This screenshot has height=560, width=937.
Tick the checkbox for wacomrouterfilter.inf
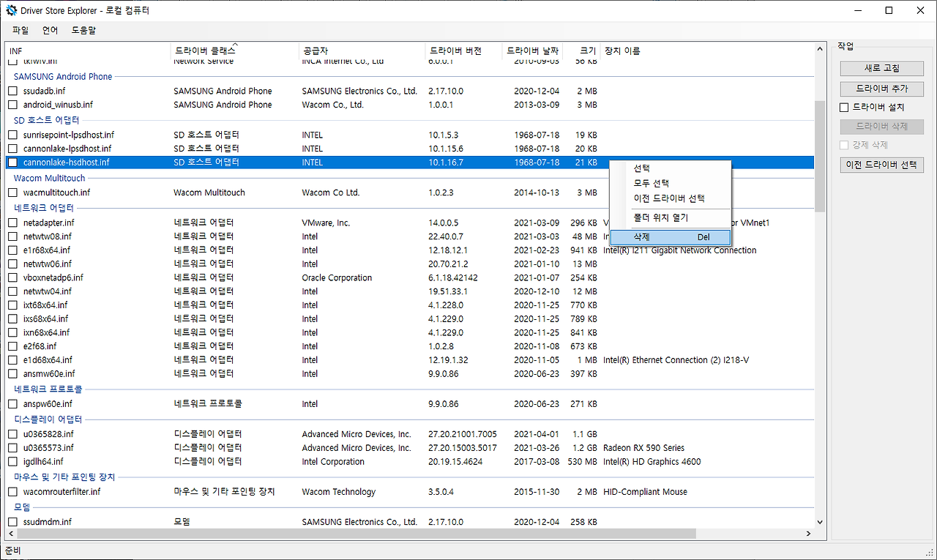[x=12, y=492]
